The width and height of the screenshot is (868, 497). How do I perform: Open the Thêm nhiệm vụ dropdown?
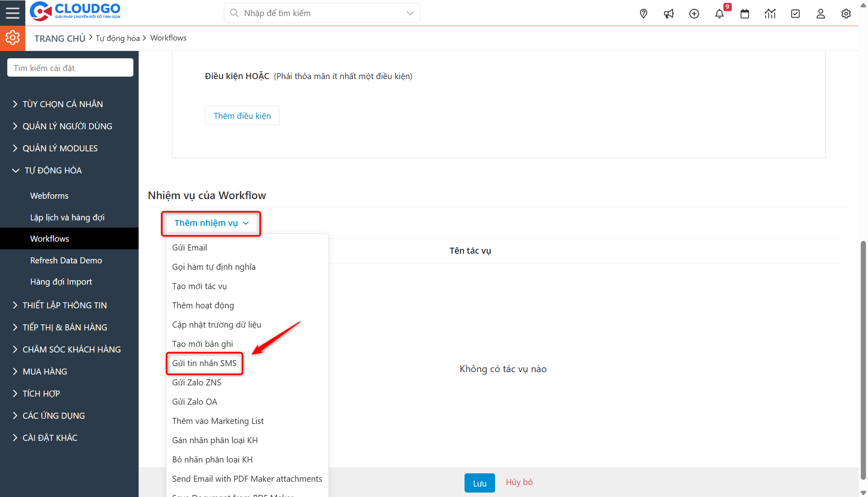211,223
